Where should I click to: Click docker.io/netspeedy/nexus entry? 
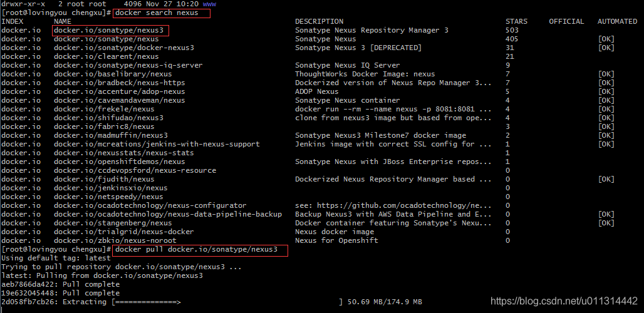coord(108,197)
